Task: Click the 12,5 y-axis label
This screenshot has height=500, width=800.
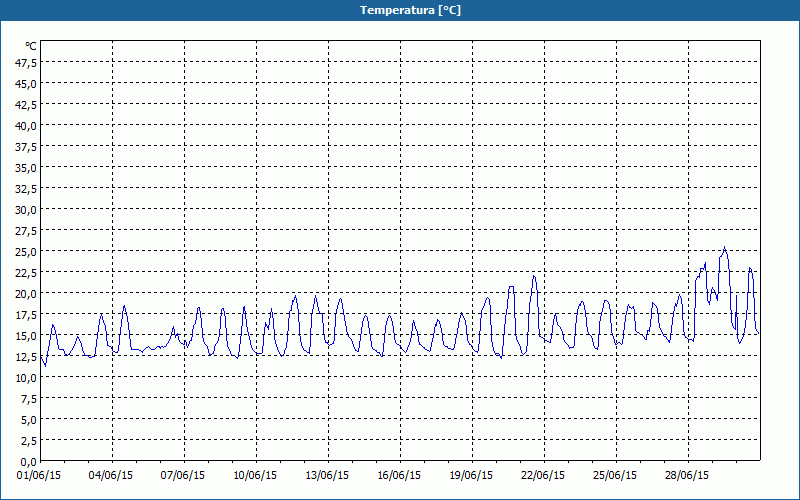Action: pyautogui.click(x=26, y=357)
